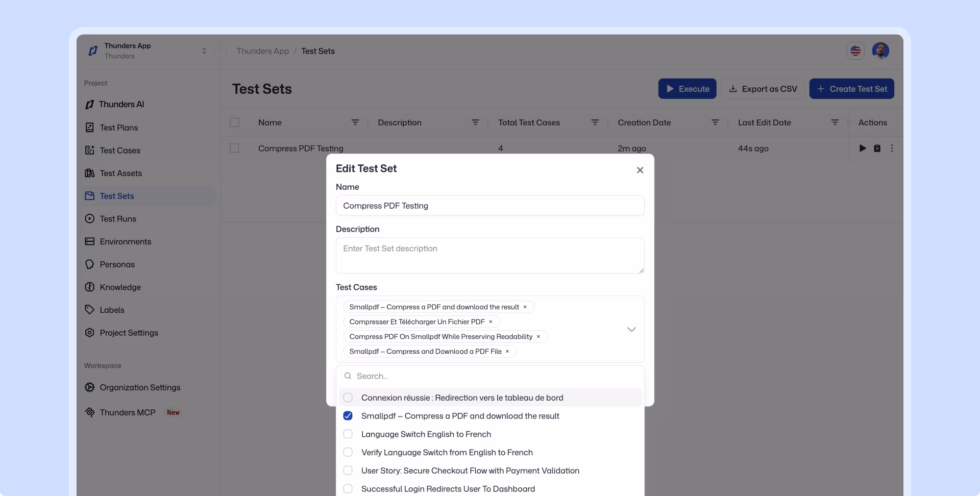Open the language flag selector
The height and width of the screenshot is (496, 980).
[855, 51]
